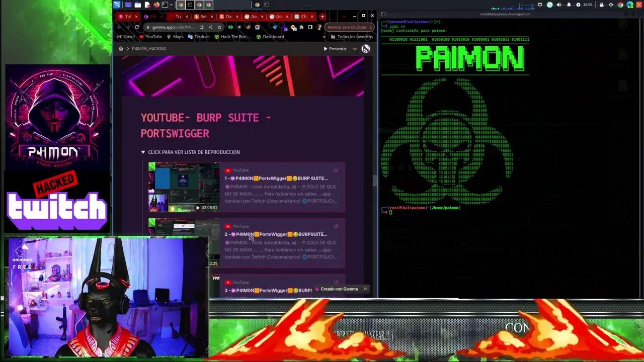Image resolution: width=644 pixels, height=362 pixels.
Task: Click the share icon in address bar
Action: click(210, 27)
